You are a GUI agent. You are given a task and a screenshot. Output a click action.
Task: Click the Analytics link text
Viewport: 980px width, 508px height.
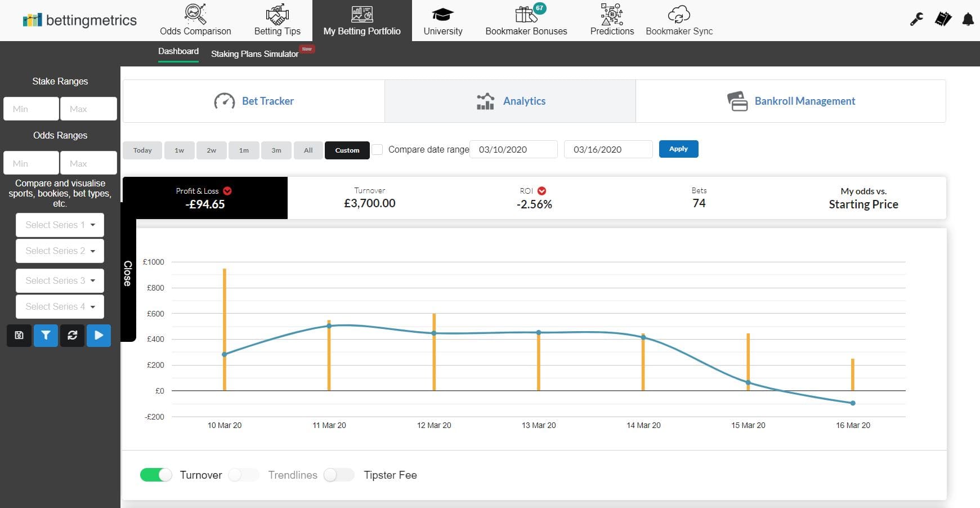tap(524, 101)
